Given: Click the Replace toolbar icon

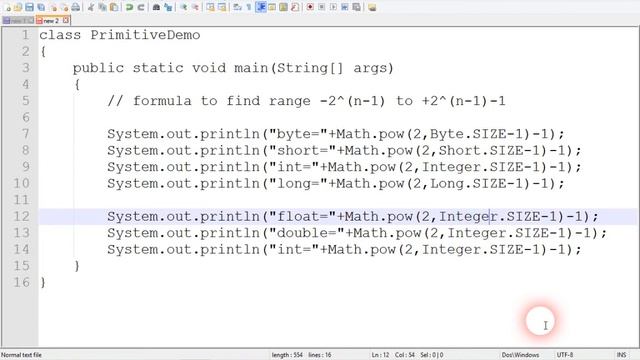Looking at the screenshot, I should [168, 7].
